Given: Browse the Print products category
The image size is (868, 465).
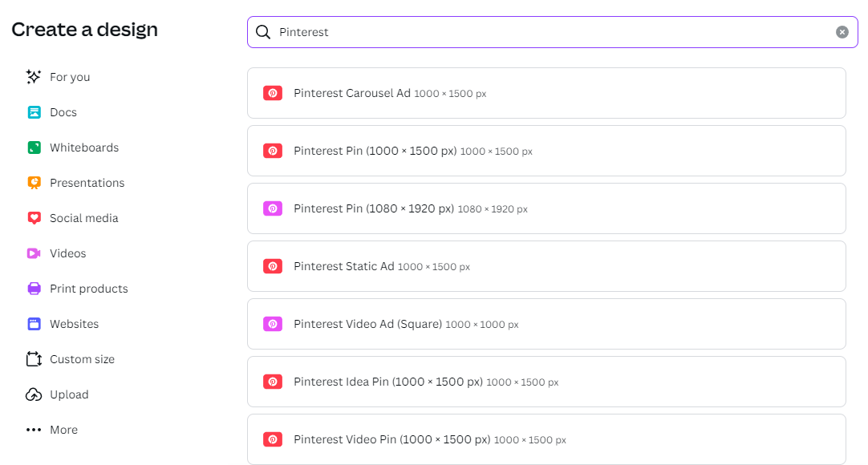Looking at the screenshot, I should click(x=88, y=289).
